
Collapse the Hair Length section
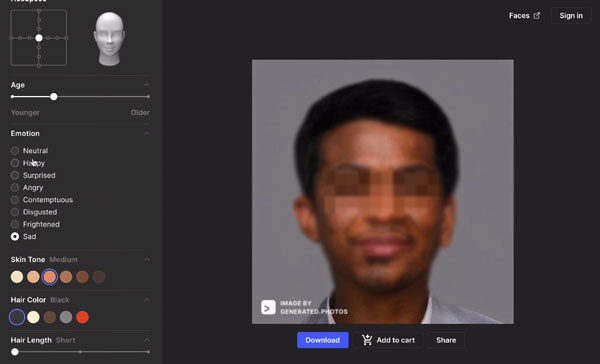[147, 340]
